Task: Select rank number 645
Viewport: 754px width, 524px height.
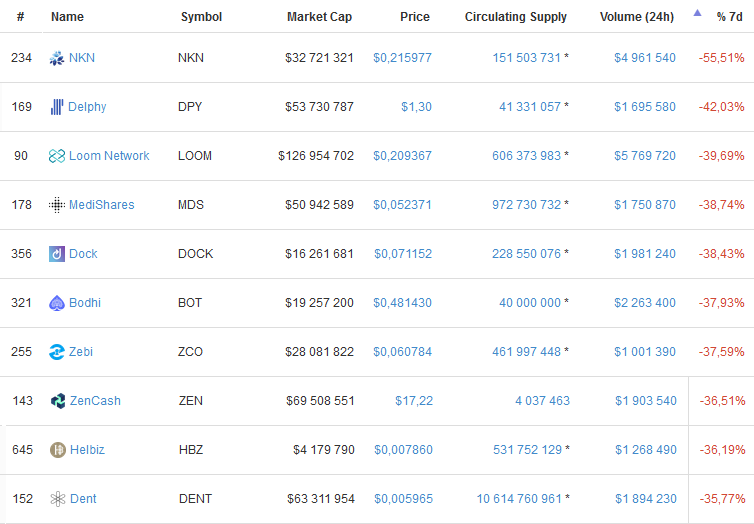Action: click(23, 450)
